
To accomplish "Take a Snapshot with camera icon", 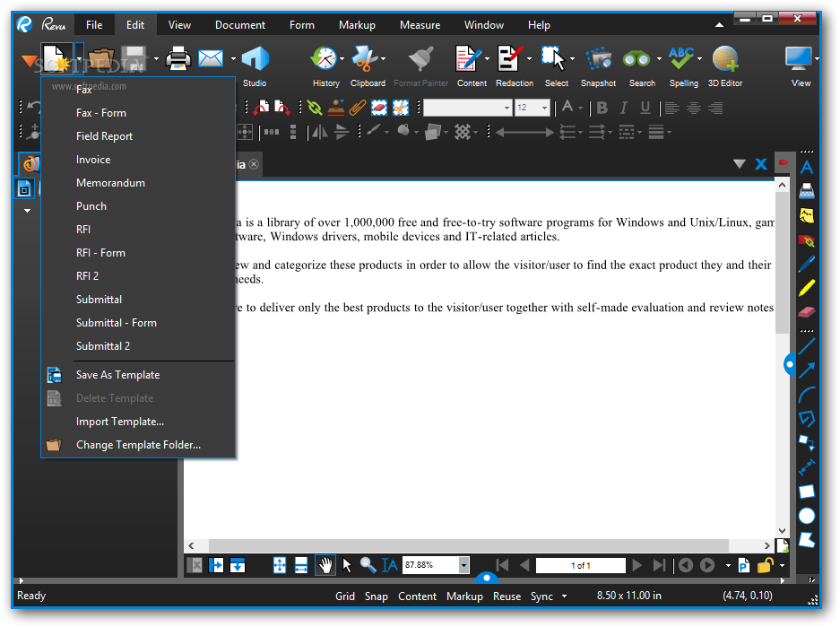I will click(598, 59).
